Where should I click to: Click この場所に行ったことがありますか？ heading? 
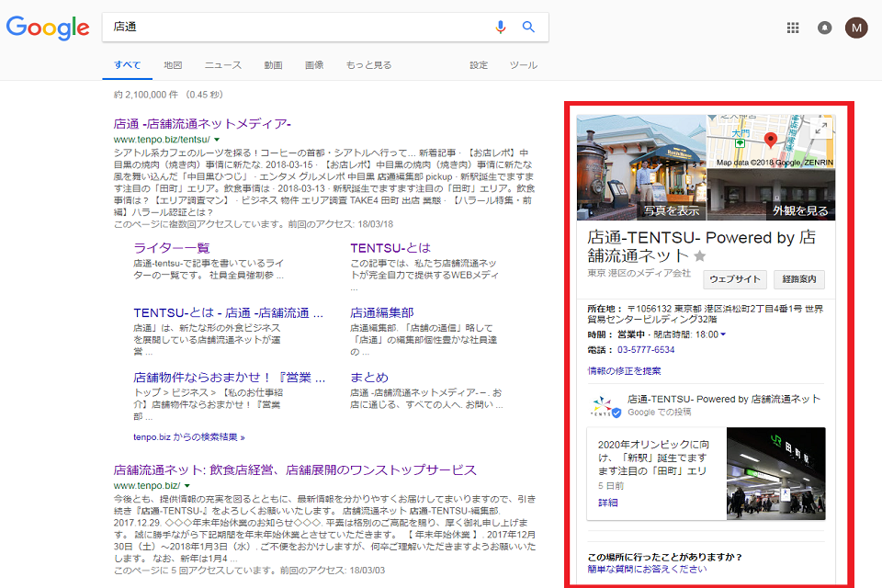coord(665,557)
